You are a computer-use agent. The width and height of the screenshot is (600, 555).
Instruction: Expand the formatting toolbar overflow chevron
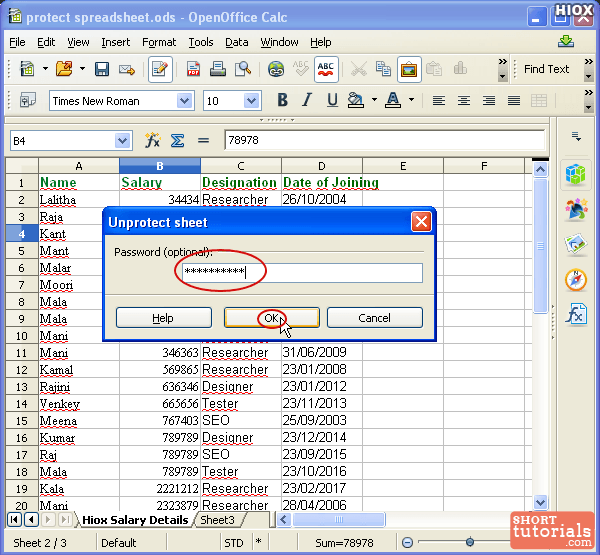[589, 93]
